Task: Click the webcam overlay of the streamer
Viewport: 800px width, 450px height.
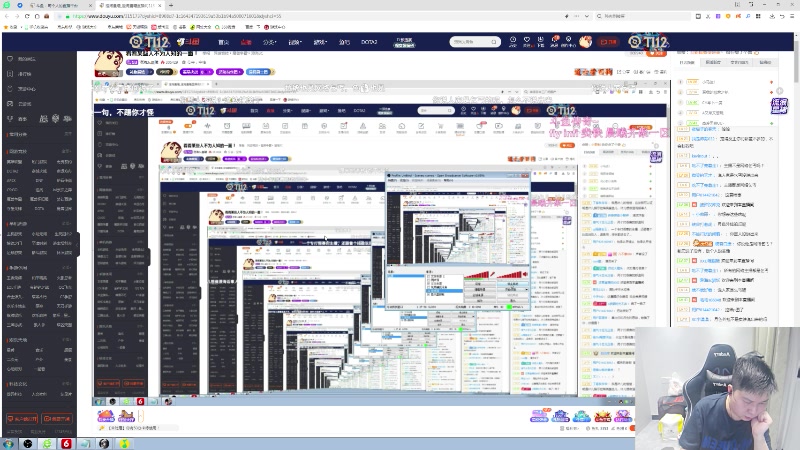Action: (x=717, y=388)
